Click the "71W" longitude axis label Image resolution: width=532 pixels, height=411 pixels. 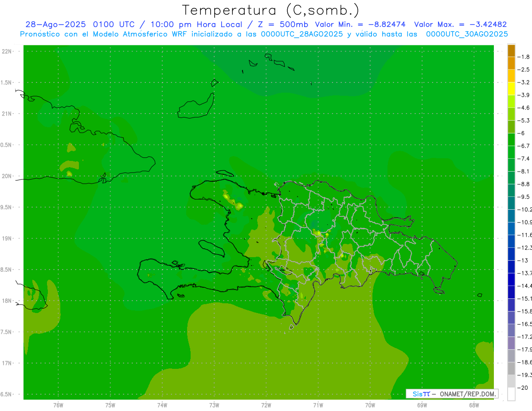click(x=318, y=405)
